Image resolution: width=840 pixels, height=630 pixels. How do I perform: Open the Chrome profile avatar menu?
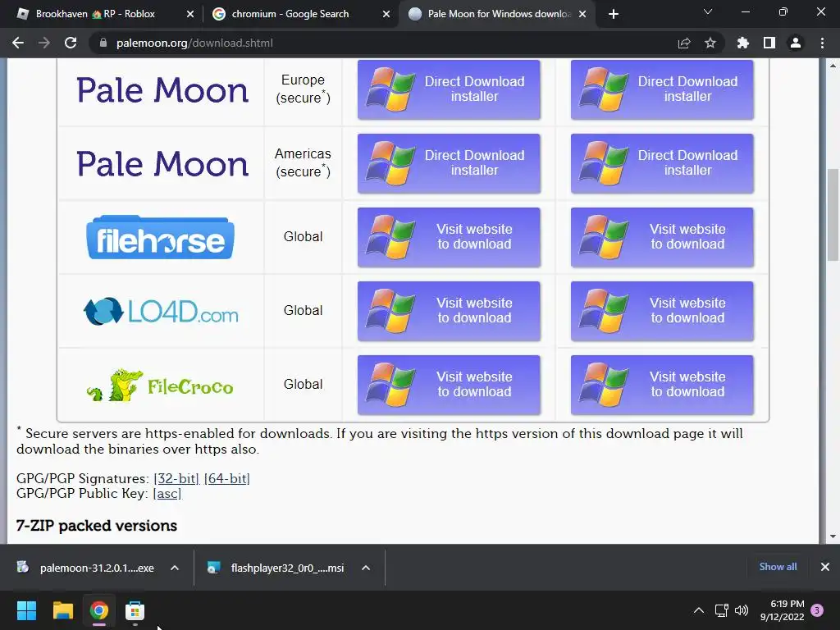[796, 43]
